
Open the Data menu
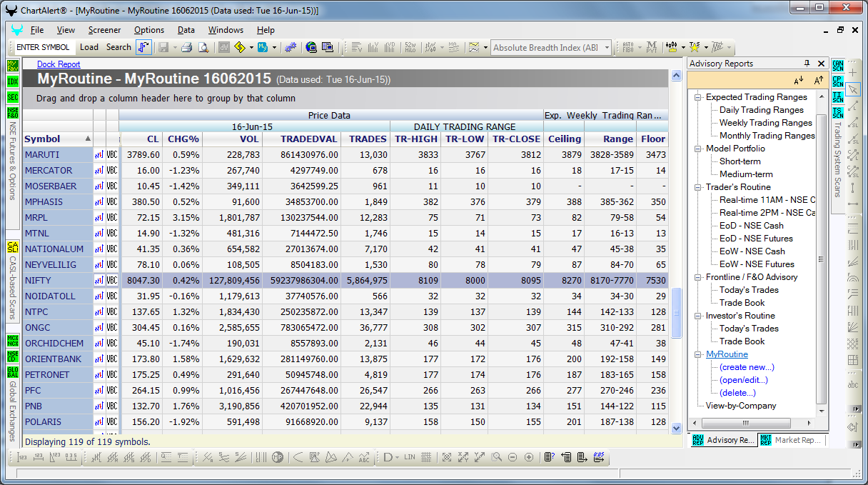pyautogui.click(x=186, y=30)
